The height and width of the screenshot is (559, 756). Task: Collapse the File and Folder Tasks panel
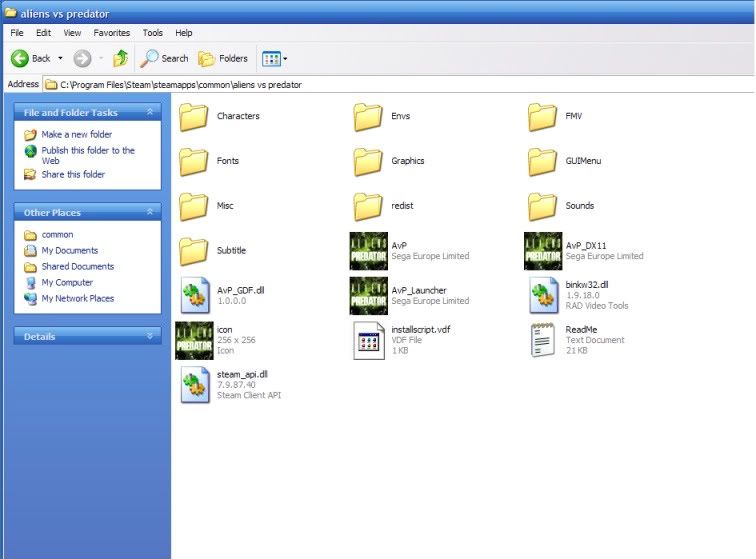[x=150, y=112]
